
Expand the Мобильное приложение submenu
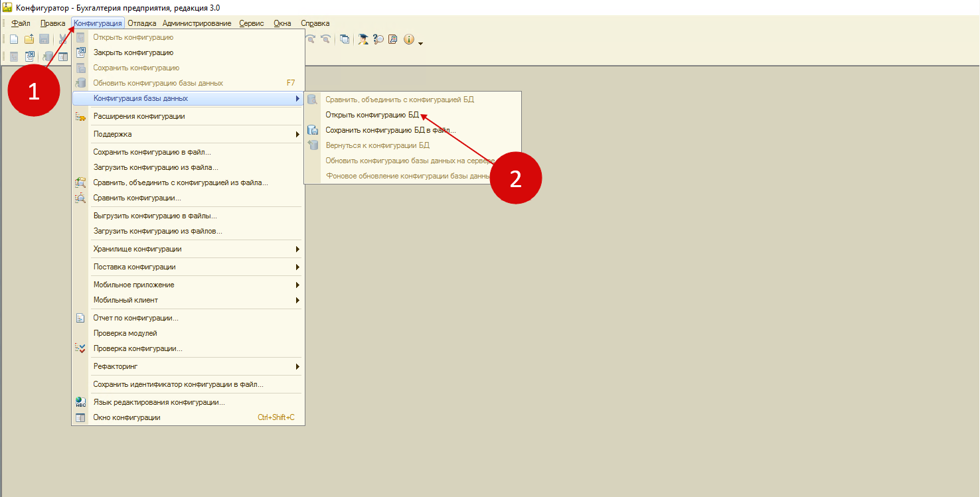coord(189,285)
